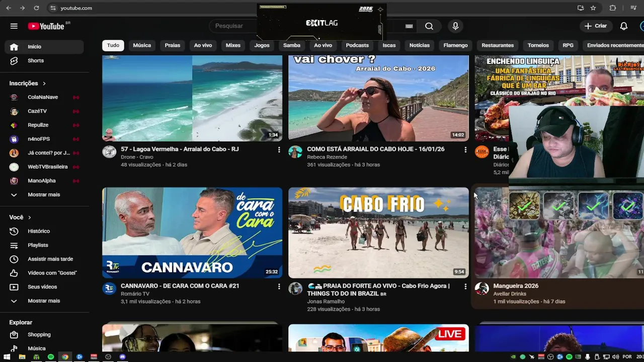The image size is (644, 362).
Task: Open Início in the sidebar
Action: point(44,47)
